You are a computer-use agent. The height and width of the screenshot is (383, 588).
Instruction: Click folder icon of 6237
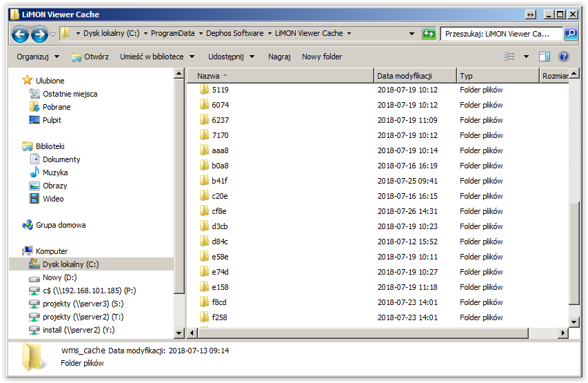coord(204,120)
